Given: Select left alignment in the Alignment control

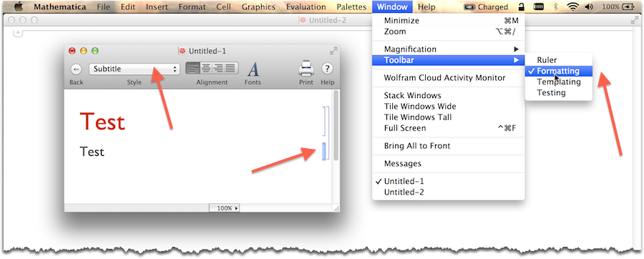Looking at the screenshot, I should 192,68.
